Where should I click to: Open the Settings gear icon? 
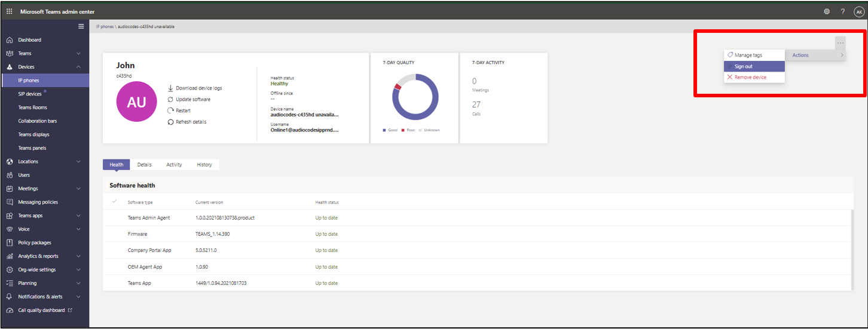click(827, 12)
